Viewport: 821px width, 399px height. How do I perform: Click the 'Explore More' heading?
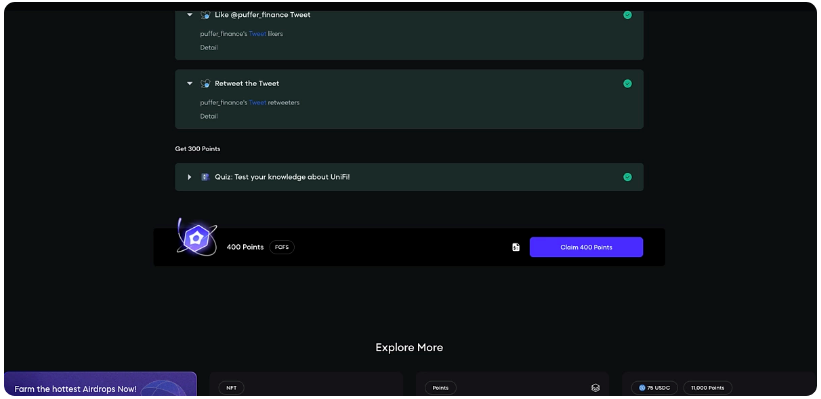coord(409,348)
